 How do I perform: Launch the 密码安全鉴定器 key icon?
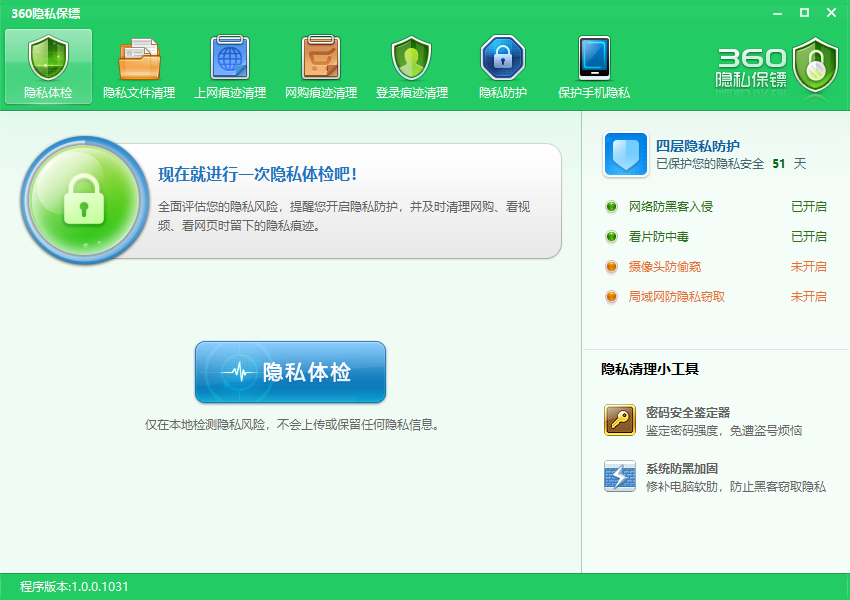[620, 420]
